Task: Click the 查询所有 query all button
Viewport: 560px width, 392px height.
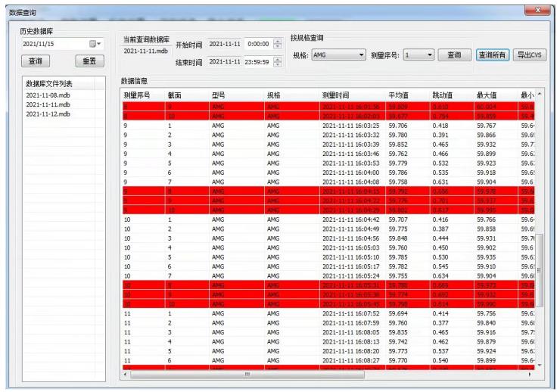Action: [492, 55]
